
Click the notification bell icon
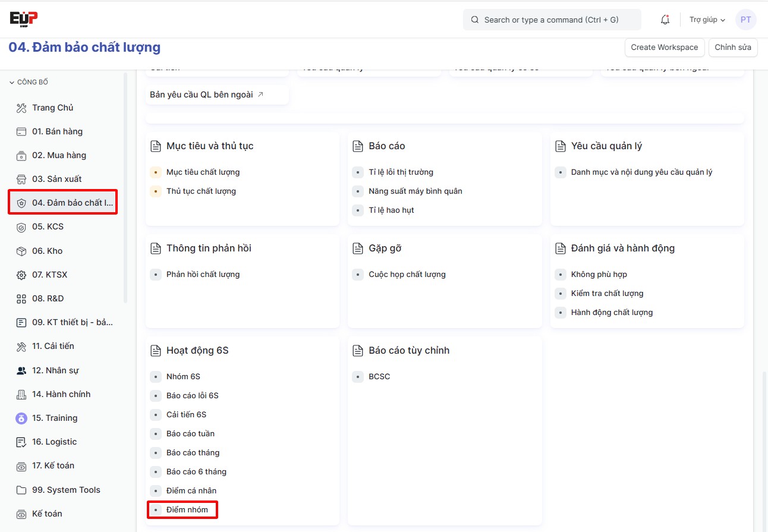(x=665, y=20)
